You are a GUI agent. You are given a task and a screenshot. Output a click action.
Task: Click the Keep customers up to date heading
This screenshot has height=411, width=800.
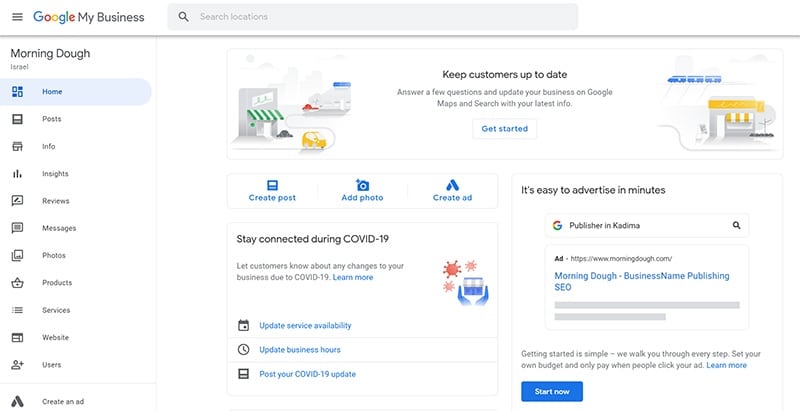[505, 75]
